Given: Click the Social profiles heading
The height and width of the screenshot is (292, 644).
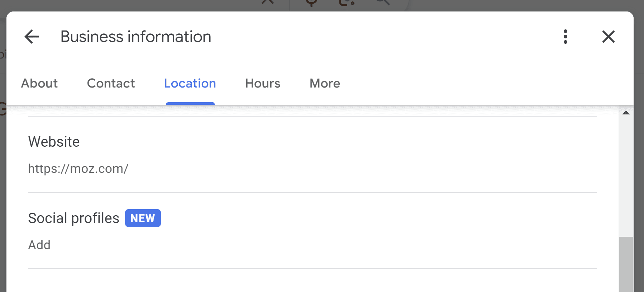Looking at the screenshot, I should 73,218.
